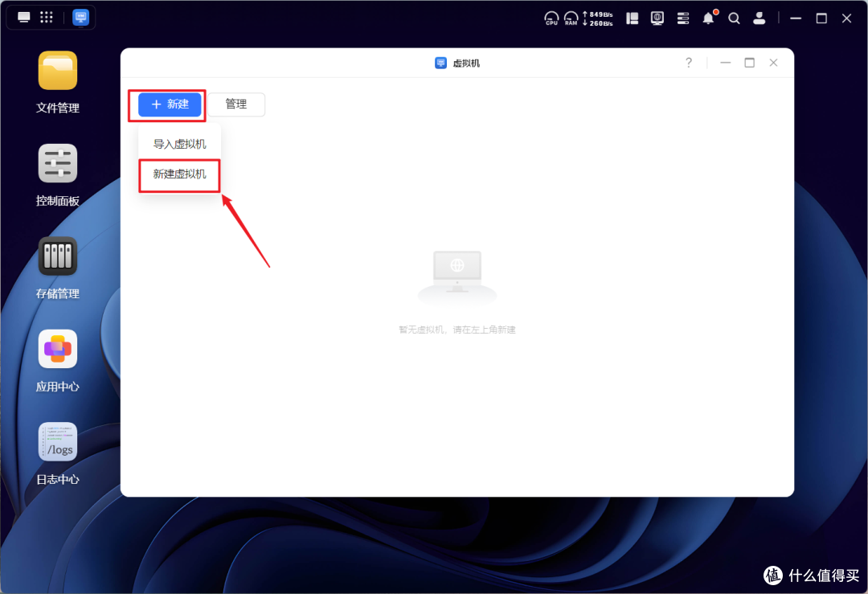Open the user account menu icon

pos(759,18)
